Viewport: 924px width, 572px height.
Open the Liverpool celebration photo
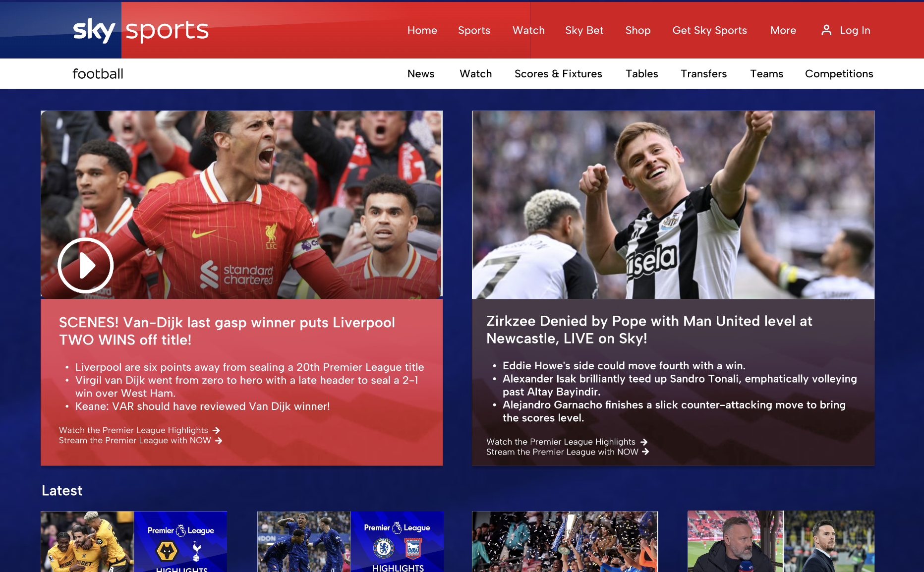[x=242, y=204]
